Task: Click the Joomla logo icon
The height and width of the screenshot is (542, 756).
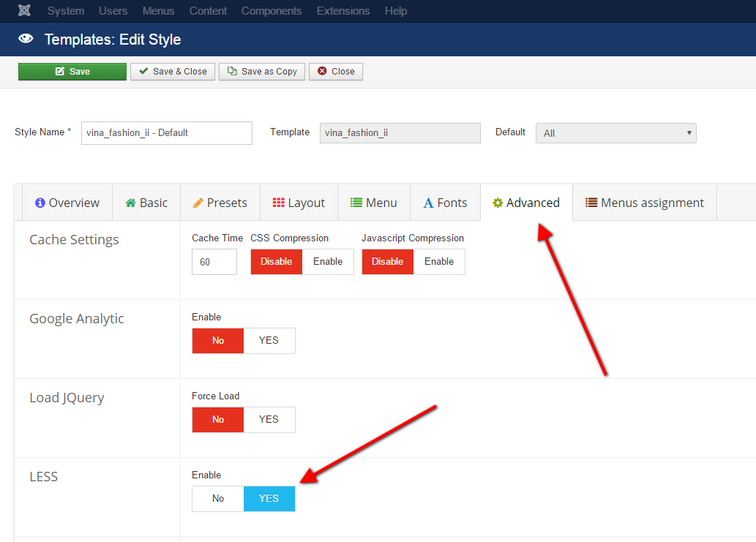Action: (24, 11)
